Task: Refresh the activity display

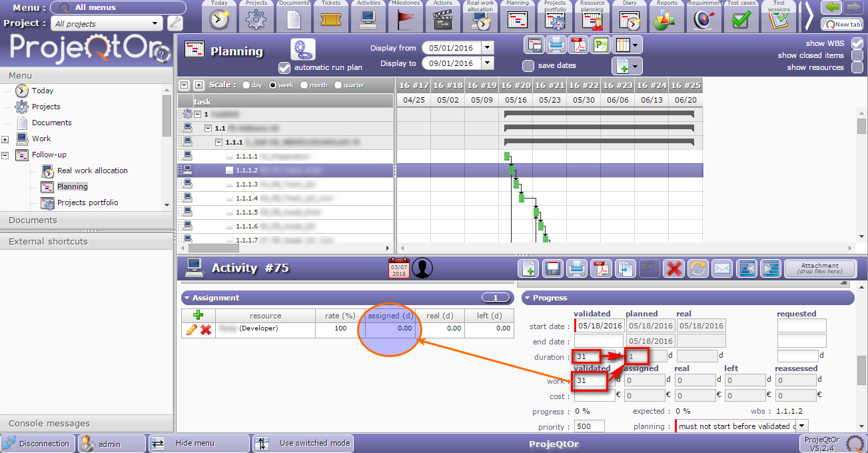Action: [x=698, y=268]
